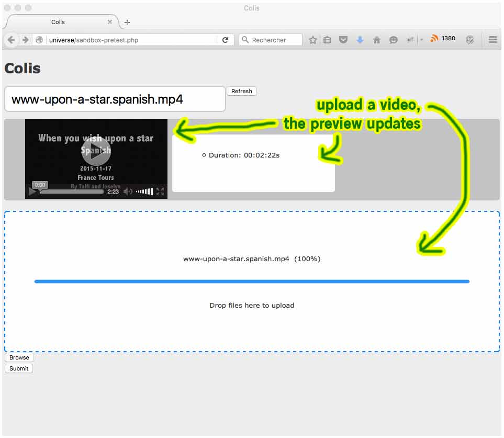Viewport: 504px width, 438px height.
Task: Save page to Pocket
Action: (343, 39)
